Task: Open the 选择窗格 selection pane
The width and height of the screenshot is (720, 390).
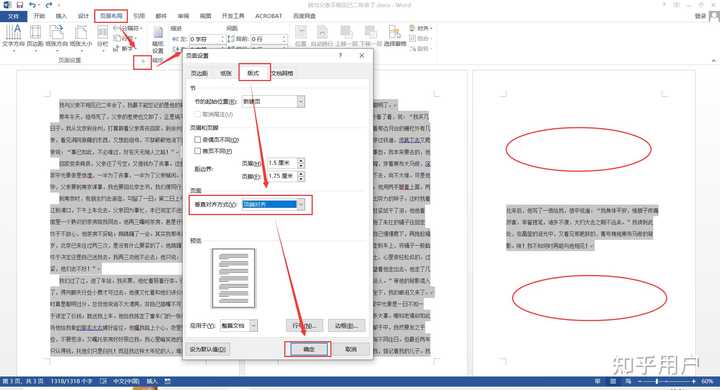Action: [395, 37]
